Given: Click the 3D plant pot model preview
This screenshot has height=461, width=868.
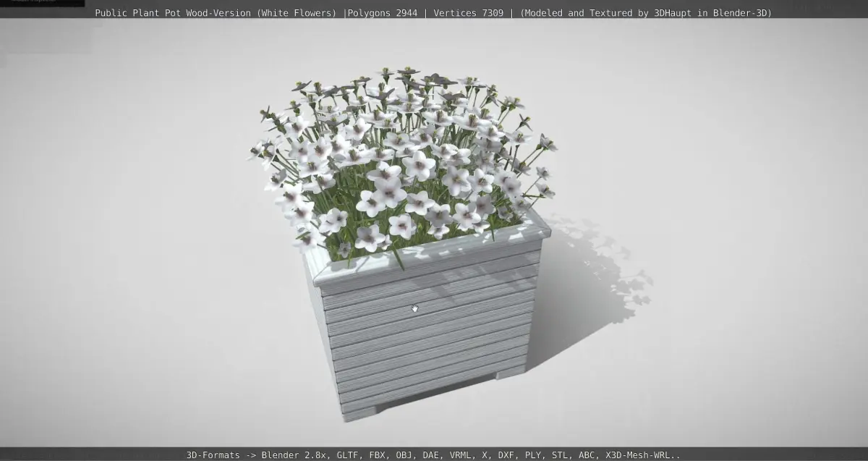Looking at the screenshot, I should 404,246.
